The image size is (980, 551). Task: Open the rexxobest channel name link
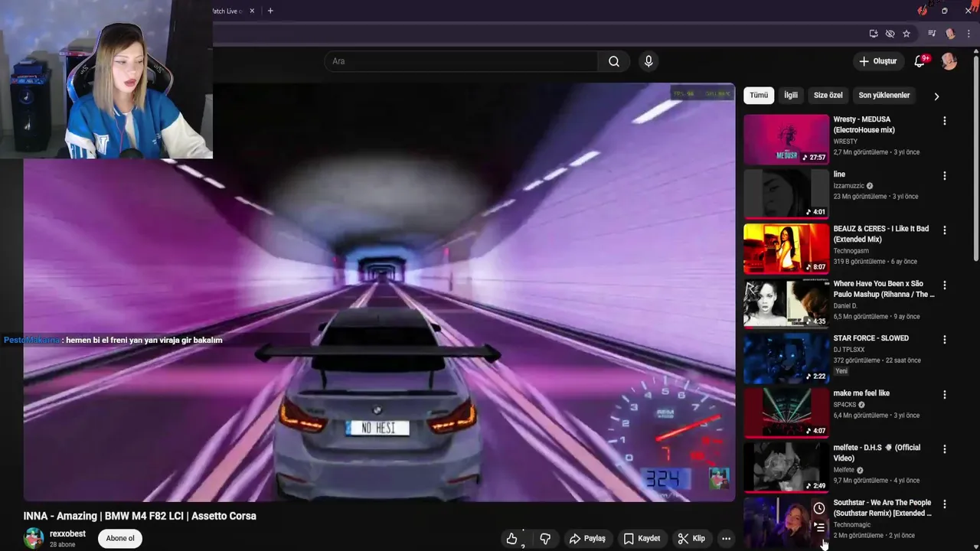67,534
